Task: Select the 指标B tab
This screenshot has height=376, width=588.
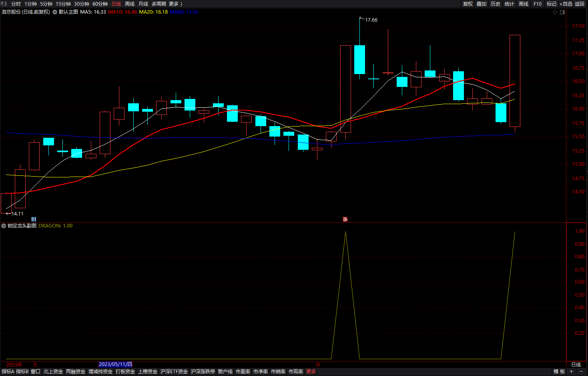Action: pyautogui.click(x=22, y=372)
